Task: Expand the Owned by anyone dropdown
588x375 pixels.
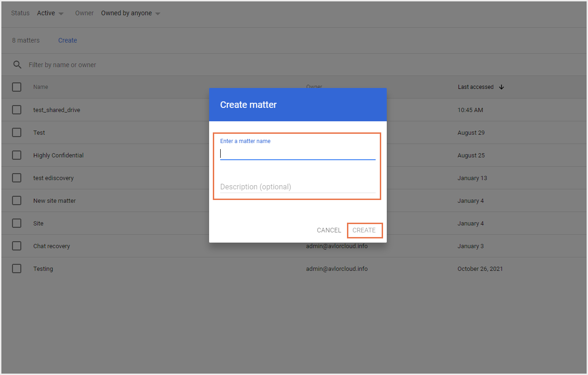Action: coord(130,13)
